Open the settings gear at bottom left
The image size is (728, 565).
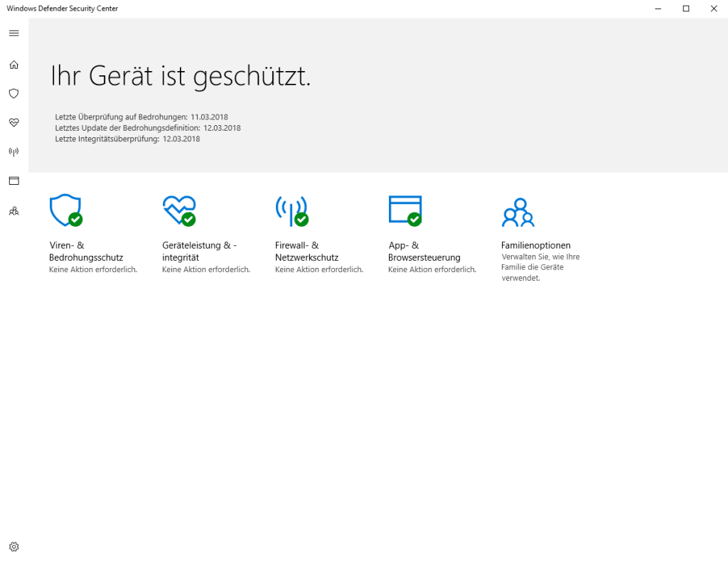tap(14, 547)
